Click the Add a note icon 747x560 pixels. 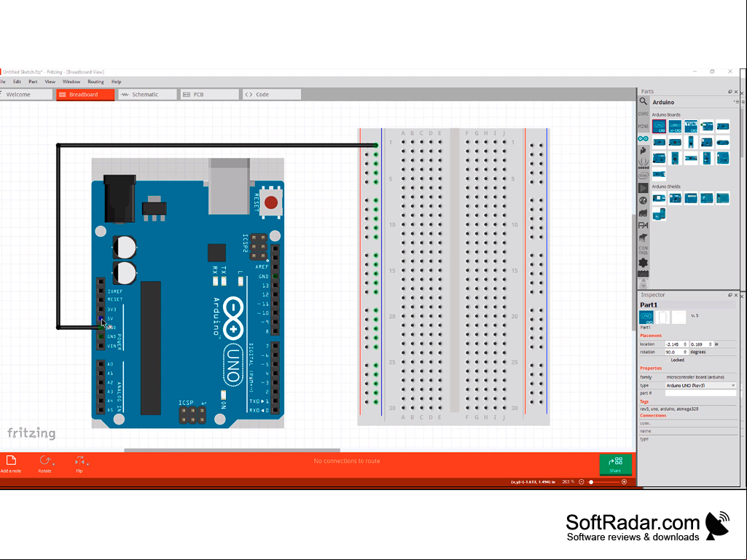pos(11,460)
